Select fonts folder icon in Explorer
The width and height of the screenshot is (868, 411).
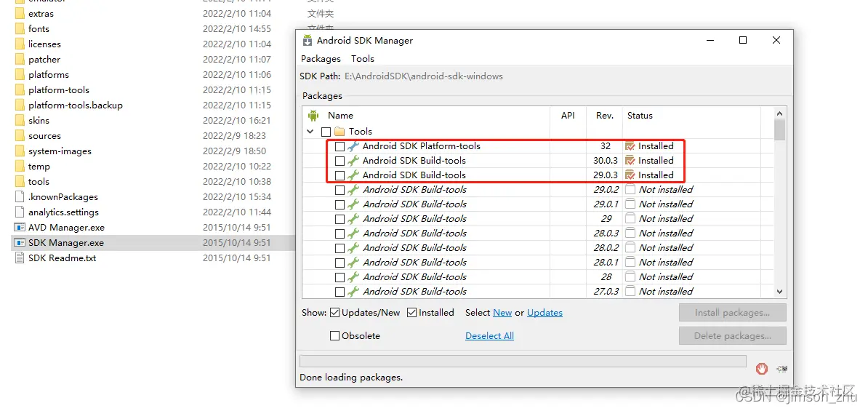click(x=20, y=29)
